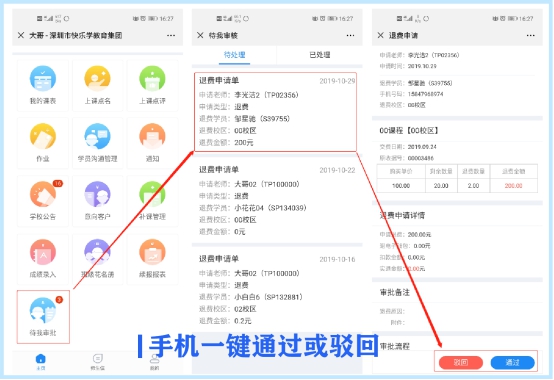Image resolution: width=554 pixels, height=380 pixels.
Task: Tap the red 驳回 reject button
Action: pyautogui.click(x=461, y=362)
